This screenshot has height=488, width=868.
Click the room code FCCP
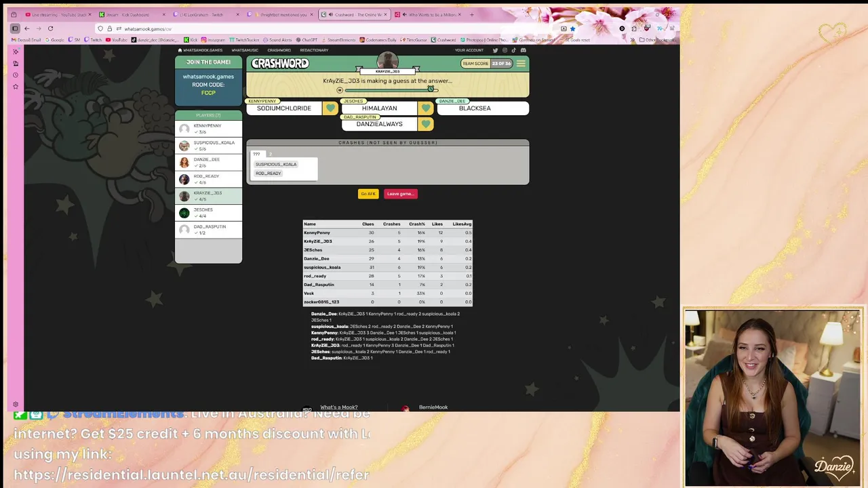[x=208, y=93]
